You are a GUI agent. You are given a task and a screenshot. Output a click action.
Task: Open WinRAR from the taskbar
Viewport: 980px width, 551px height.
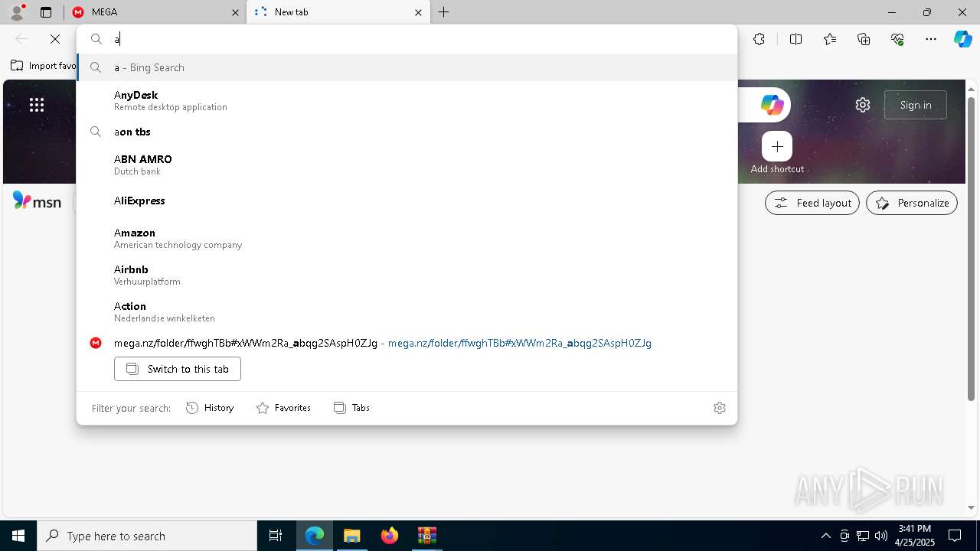pos(426,536)
